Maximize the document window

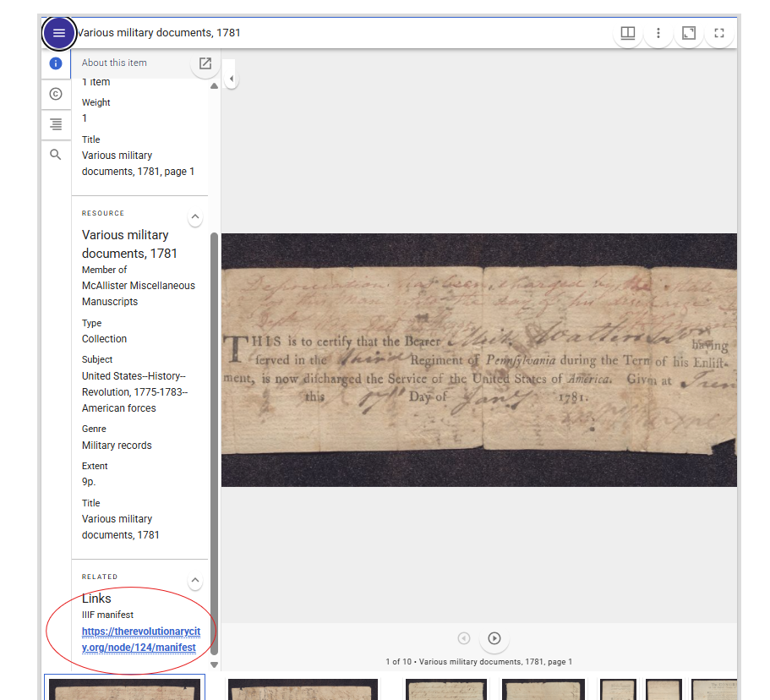coord(689,33)
